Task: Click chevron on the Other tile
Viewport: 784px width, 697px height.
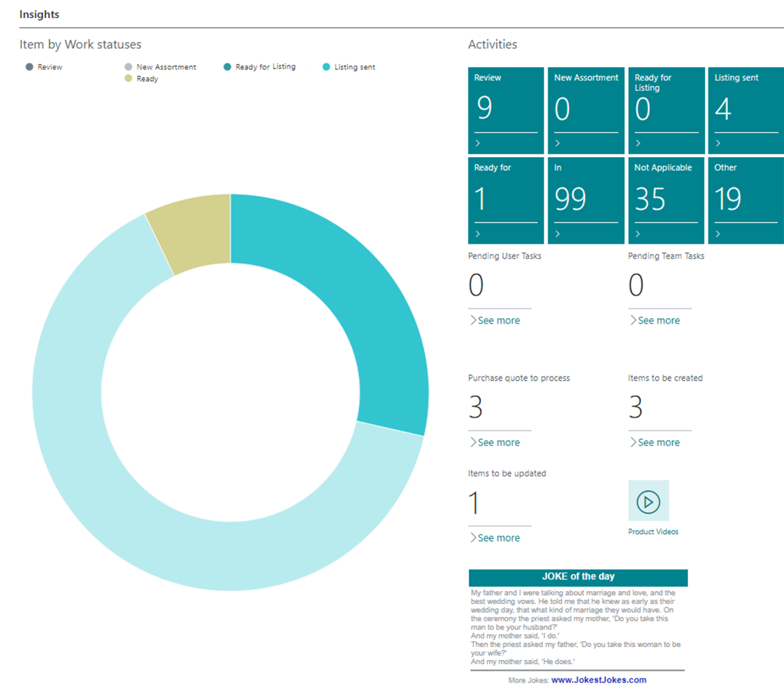Action: point(718,234)
